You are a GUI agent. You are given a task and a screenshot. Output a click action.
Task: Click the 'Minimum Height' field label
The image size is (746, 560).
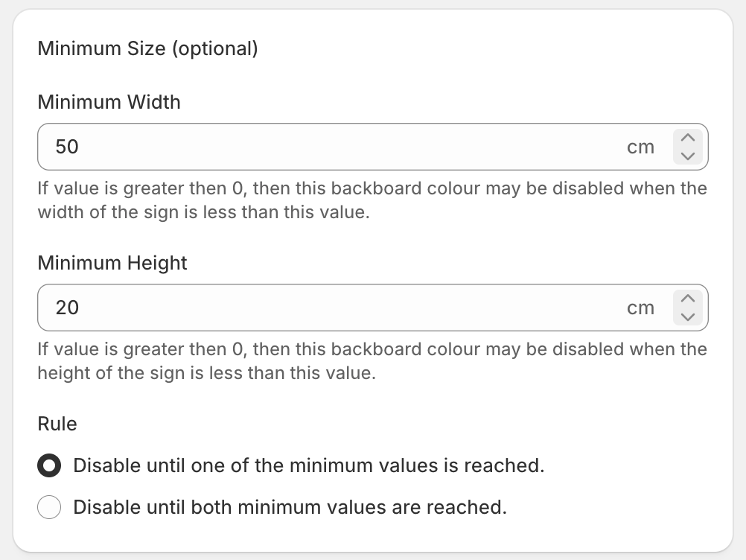pos(112,263)
